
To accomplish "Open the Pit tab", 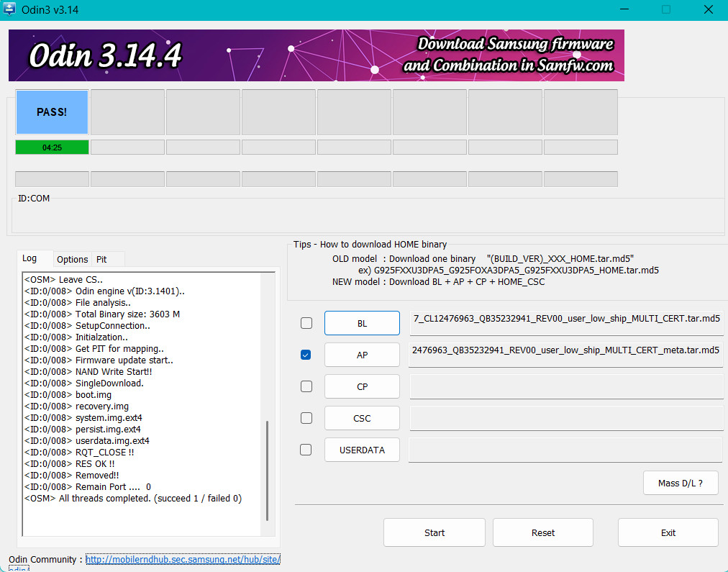I will (101, 259).
